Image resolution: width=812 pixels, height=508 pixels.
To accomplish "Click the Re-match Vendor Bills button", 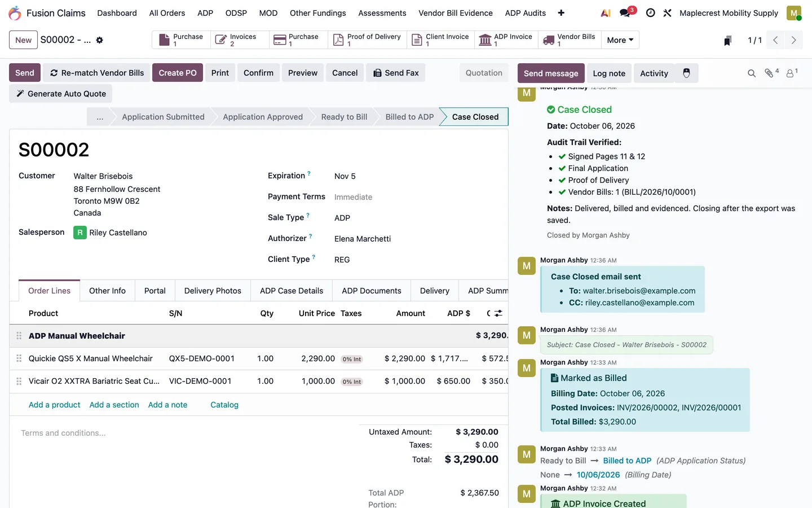I will (96, 73).
